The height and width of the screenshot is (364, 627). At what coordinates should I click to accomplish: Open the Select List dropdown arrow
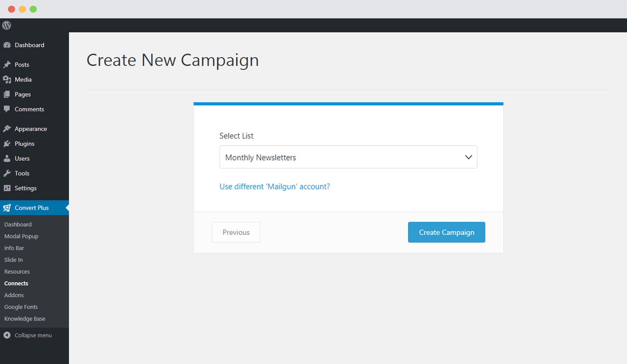coord(468,157)
